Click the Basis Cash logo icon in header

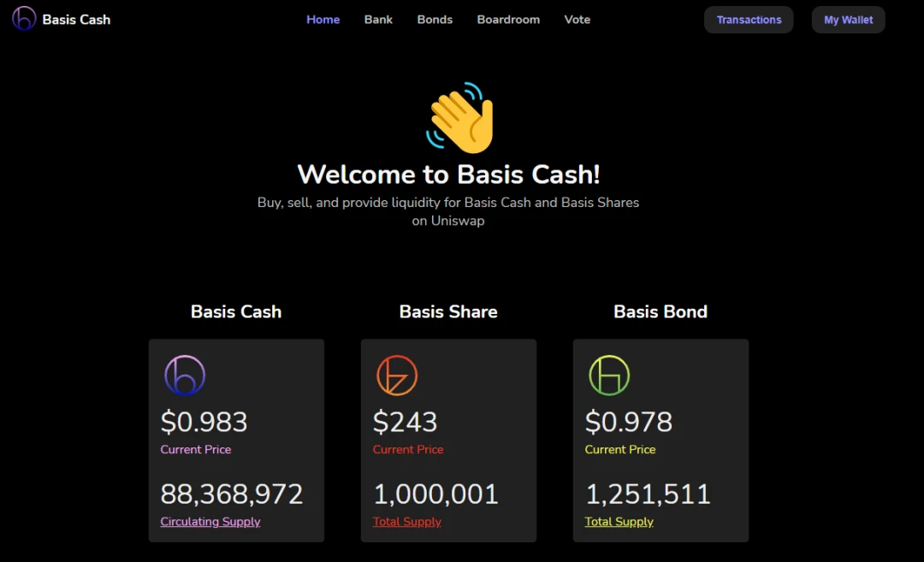point(24,18)
